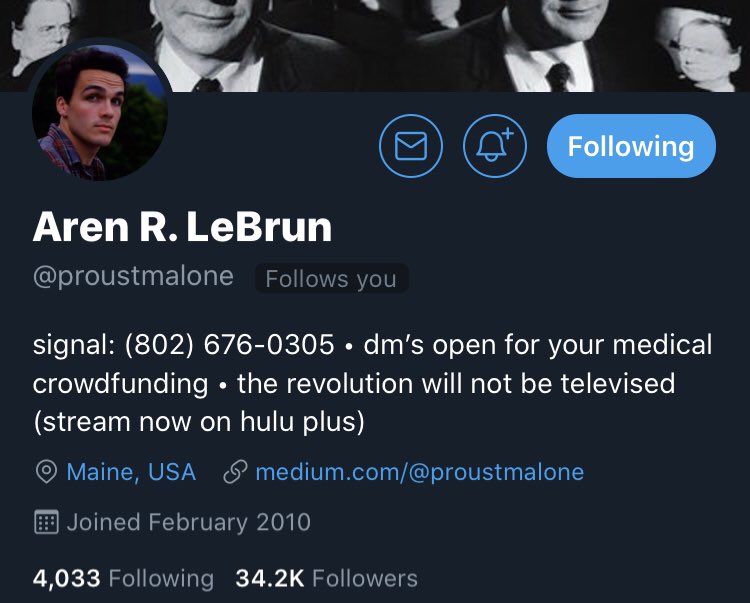Click Joined February 2010 text

click(x=188, y=522)
